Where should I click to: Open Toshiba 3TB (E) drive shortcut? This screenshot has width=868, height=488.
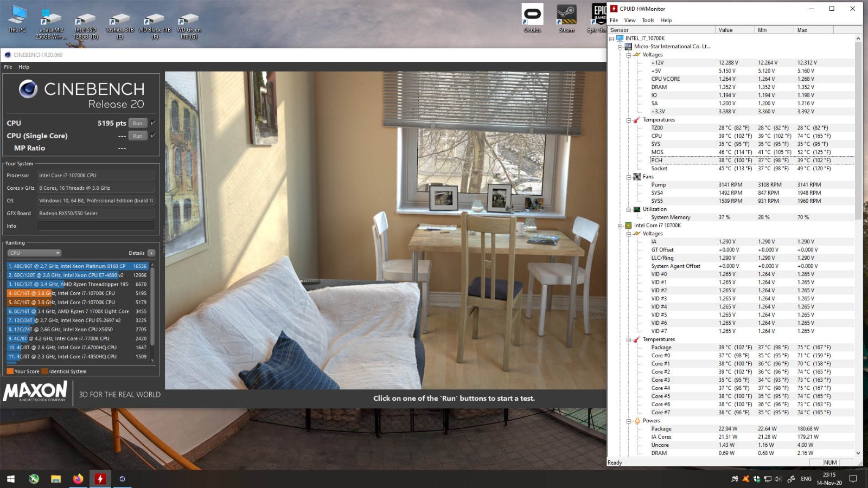coord(120,25)
